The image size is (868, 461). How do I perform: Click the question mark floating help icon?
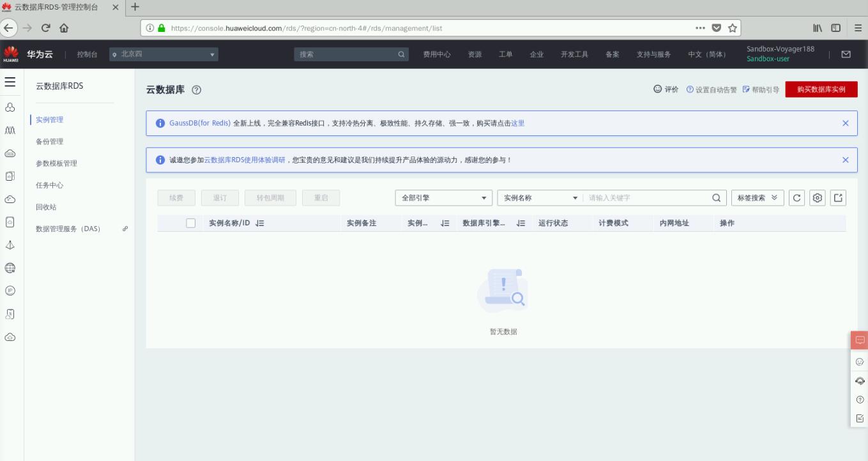coord(860,400)
